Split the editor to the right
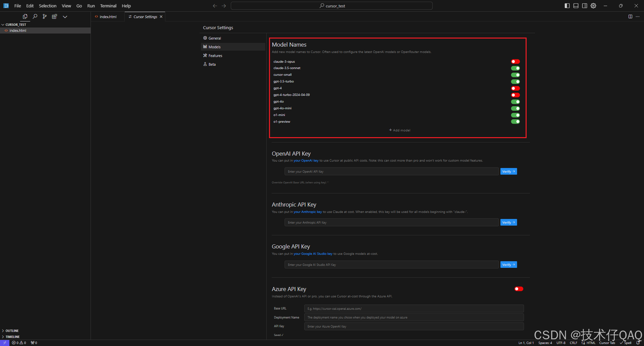Screen dimensions: 644x346 coord(630,16)
